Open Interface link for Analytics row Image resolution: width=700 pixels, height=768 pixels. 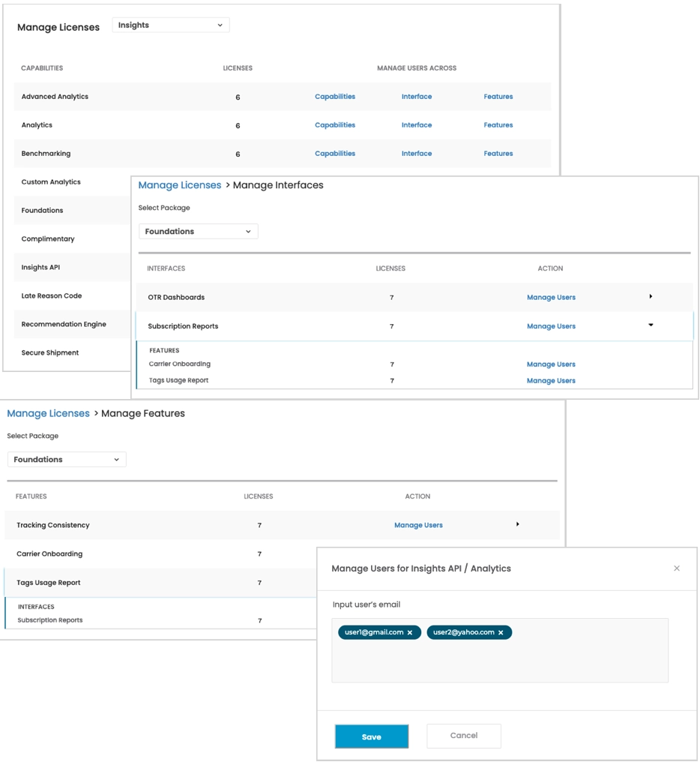(417, 125)
